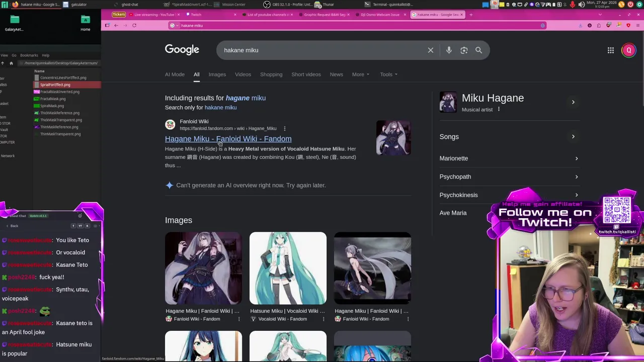The width and height of the screenshot is (644, 362).
Task: Submit search with the magnifier icon
Action: click(x=478, y=50)
